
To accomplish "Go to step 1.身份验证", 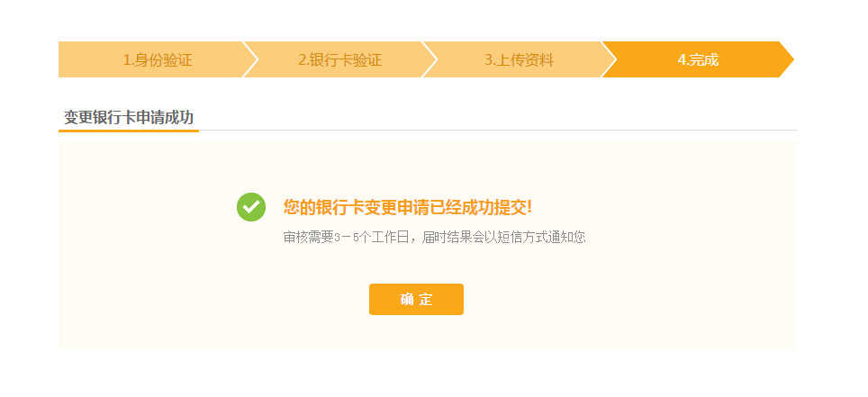I will [x=158, y=59].
